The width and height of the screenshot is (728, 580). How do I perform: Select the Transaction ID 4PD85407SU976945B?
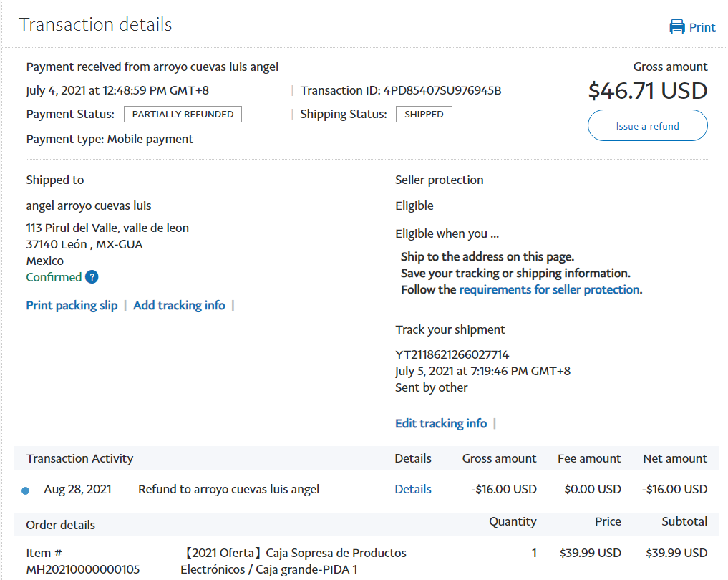442,90
